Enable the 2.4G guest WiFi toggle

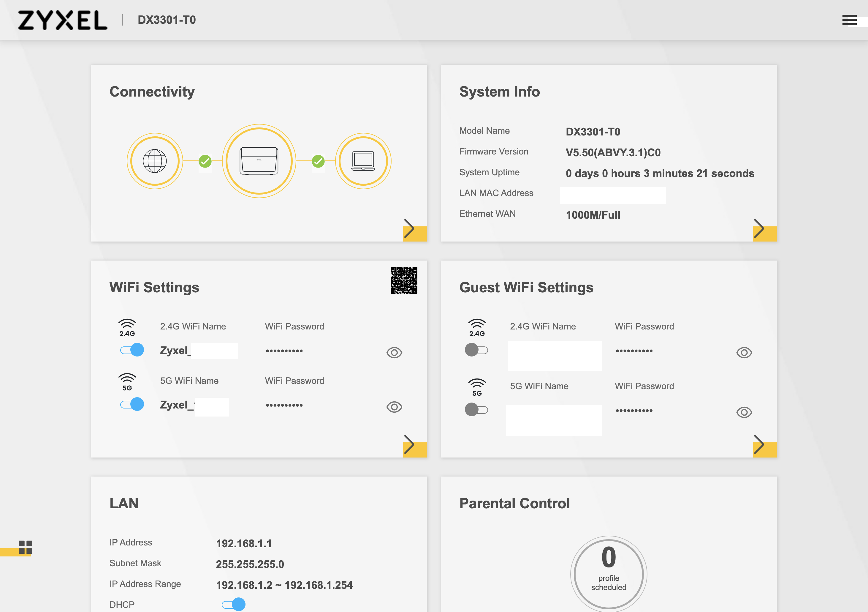[476, 350]
